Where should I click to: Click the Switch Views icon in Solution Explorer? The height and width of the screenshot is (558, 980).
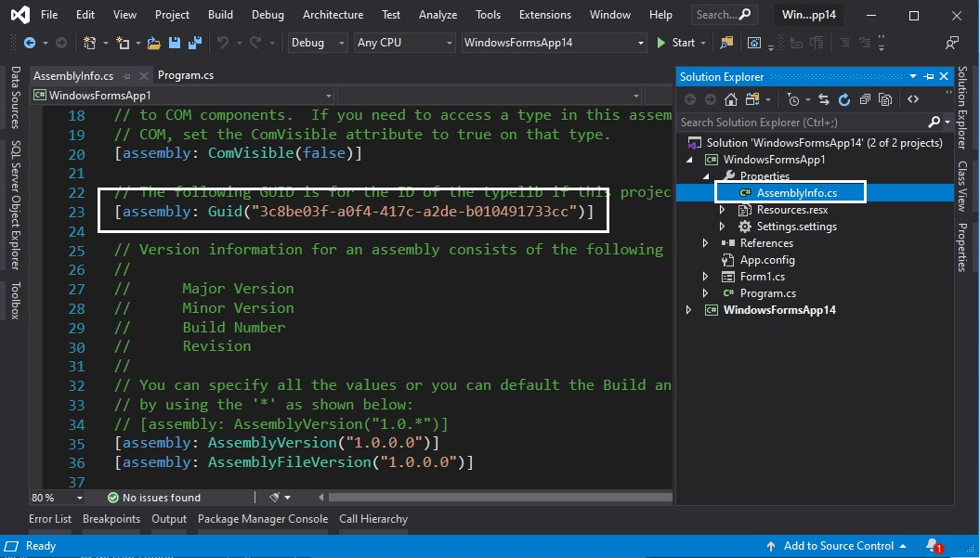coord(751,99)
